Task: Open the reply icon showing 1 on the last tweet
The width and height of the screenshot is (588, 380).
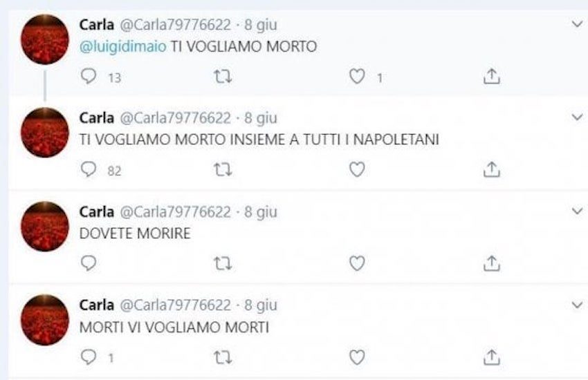Action: pyautogui.click(x=89, y=357)
